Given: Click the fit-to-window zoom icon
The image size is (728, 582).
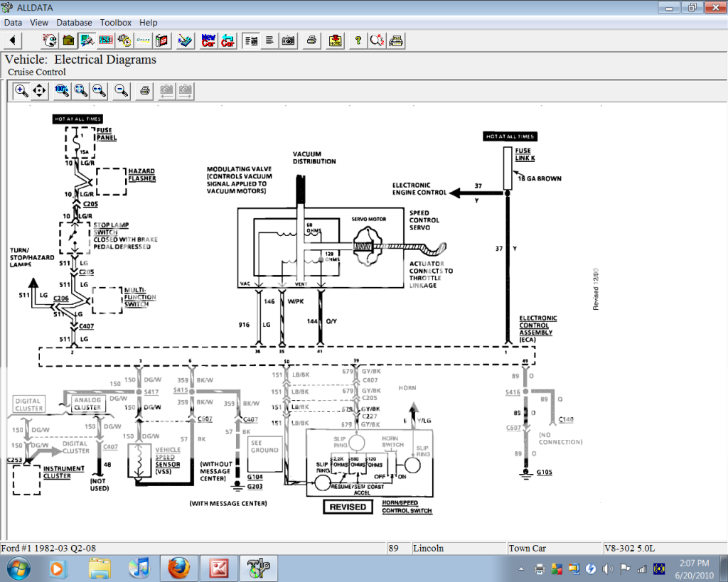Looking at the screenshot, I should 80,90.
